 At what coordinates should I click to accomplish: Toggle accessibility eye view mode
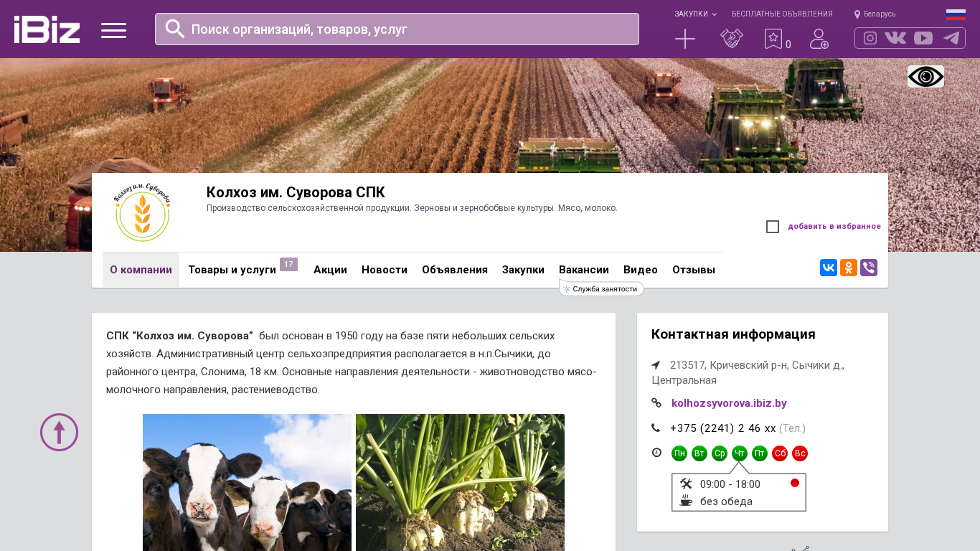[x=925, y=77]
